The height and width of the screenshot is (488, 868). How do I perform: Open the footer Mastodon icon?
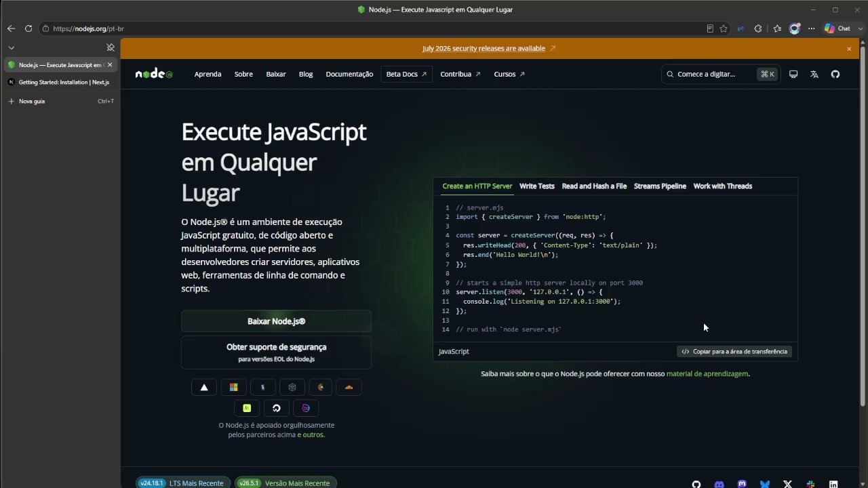(743, 485)
